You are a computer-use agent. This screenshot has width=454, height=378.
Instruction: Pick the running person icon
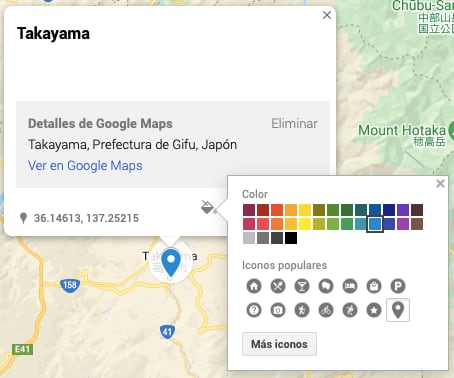[x=350, y=310]
